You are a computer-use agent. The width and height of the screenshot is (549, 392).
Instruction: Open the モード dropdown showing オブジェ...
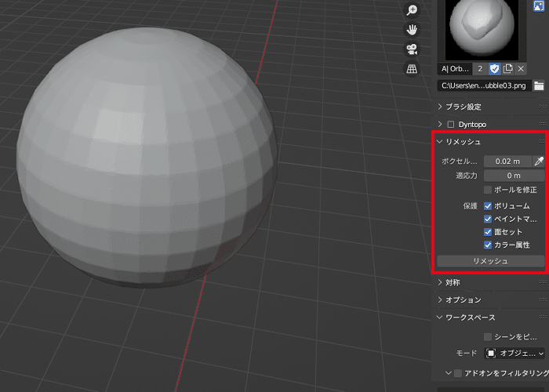click(514, 354)
